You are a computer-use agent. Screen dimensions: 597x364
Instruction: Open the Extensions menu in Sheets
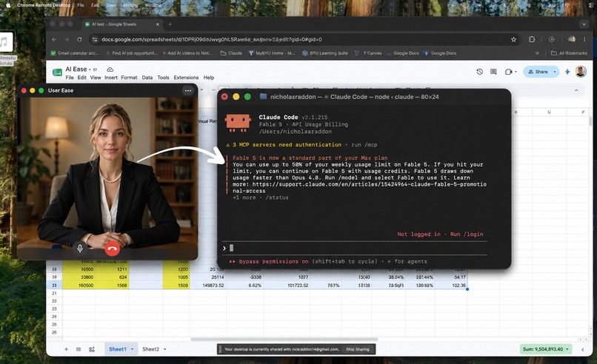tap(186, 78)
